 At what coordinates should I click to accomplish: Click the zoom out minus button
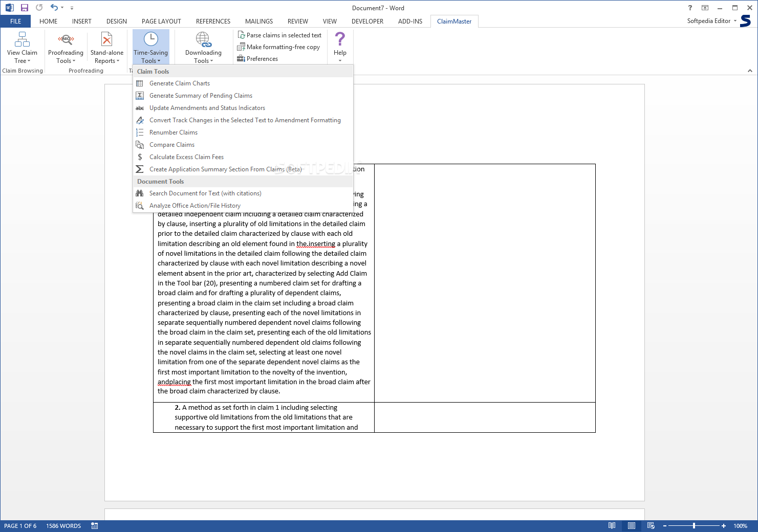(665, 526)
